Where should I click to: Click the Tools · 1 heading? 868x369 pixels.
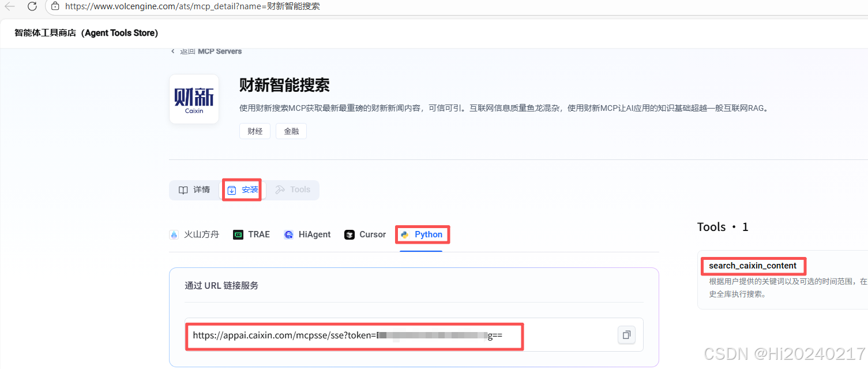(723, 227)
